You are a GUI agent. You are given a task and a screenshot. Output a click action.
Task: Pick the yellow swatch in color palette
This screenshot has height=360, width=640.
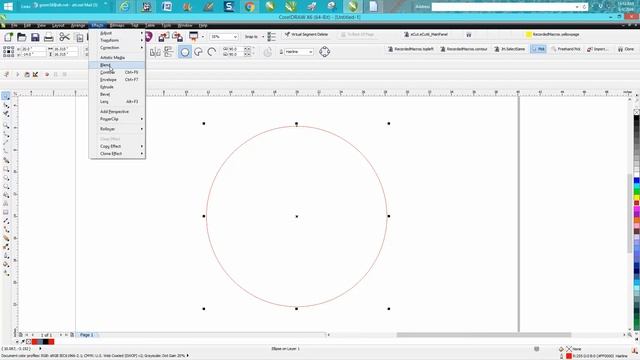click(x=636, y=198)
